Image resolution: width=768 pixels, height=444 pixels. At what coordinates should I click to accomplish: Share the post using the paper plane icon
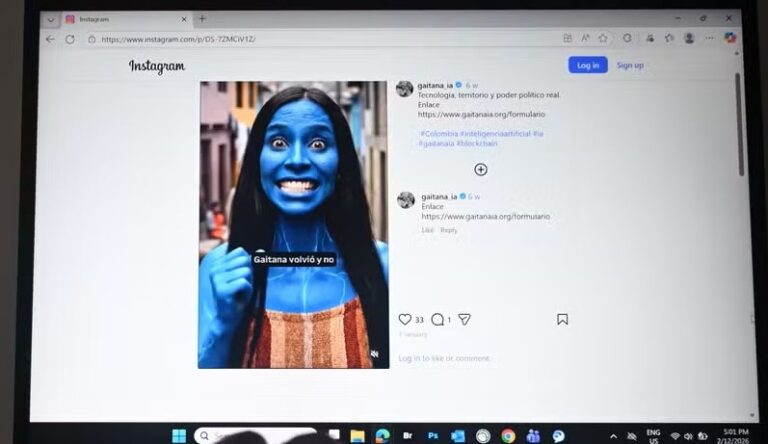point(464,319)
